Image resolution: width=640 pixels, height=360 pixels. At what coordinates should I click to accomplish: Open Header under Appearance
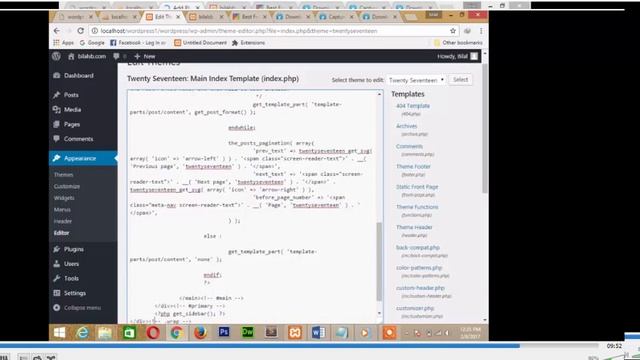63,221
